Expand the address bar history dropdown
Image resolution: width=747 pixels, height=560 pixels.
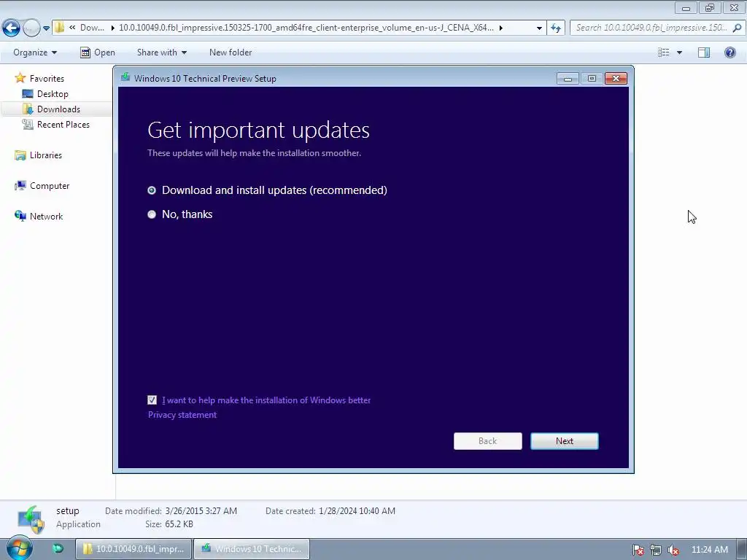pos(539,28)
